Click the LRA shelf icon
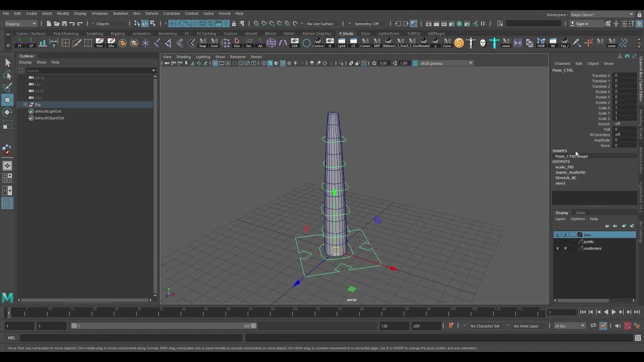 pyautogui.click(x=294, y=42)
